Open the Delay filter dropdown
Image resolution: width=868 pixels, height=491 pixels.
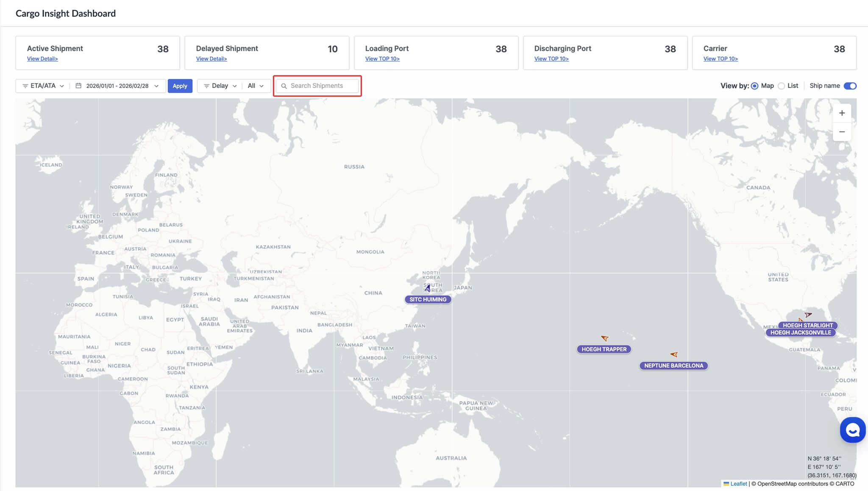pyautogui.click(x=220, y=86)
